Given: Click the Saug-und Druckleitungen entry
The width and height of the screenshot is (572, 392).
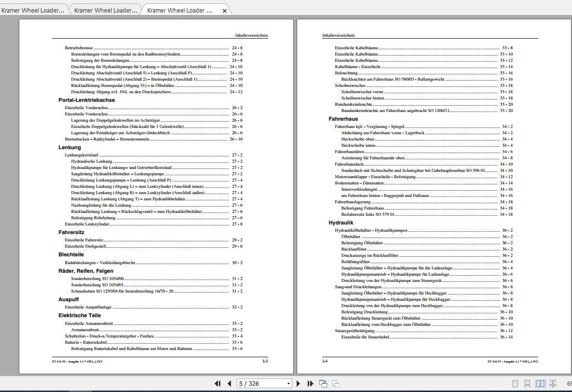Looking at the screenshot, I should 424,287.
